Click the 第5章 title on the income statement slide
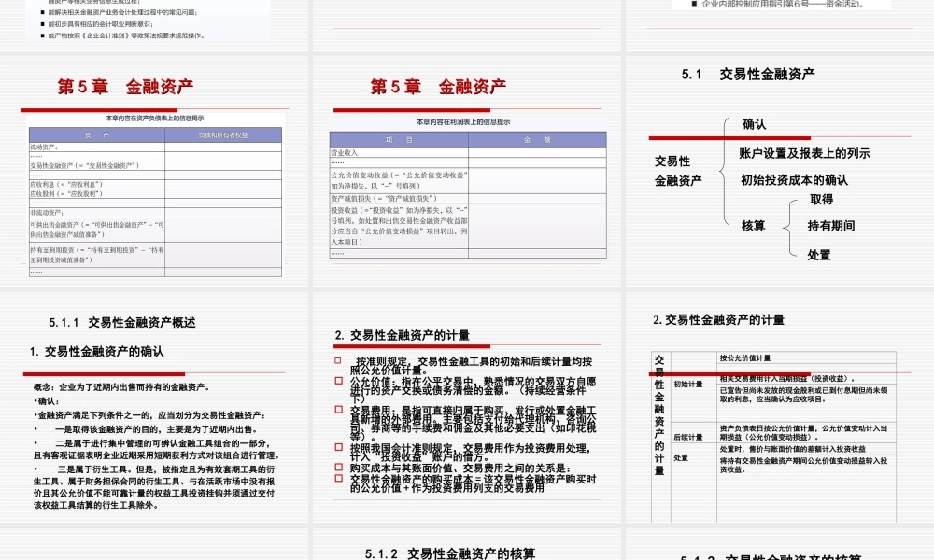The height and width of the screenshot is (560, 934). [438, 87]
